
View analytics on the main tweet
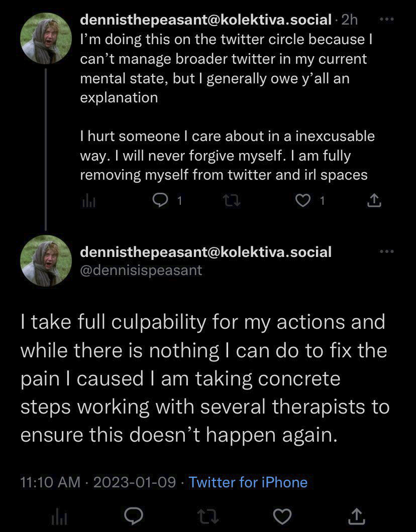59,516
